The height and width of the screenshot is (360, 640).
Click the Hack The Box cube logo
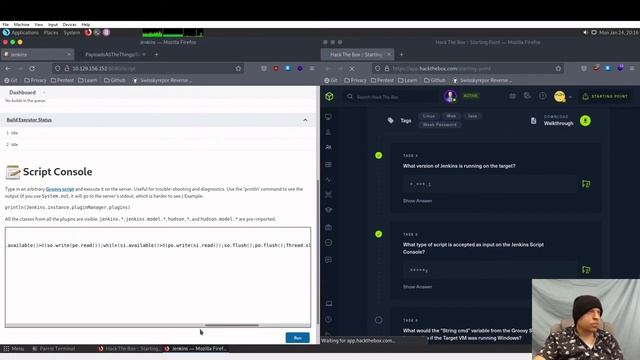[329, 96]
